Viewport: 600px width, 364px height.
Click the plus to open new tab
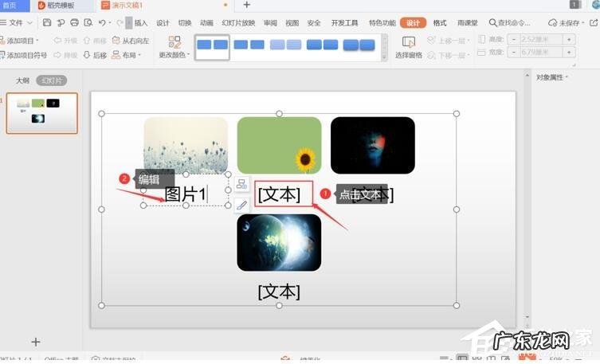[x=247, y=5]
